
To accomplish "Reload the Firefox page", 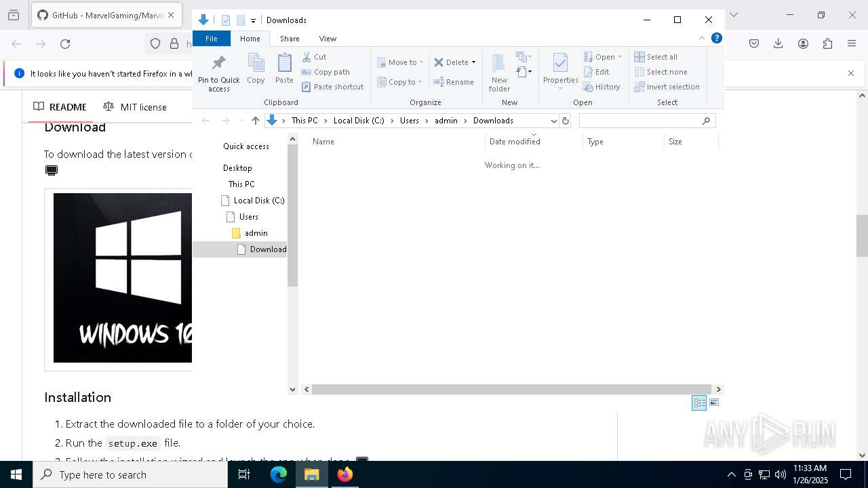I will [x=65, y=43].
